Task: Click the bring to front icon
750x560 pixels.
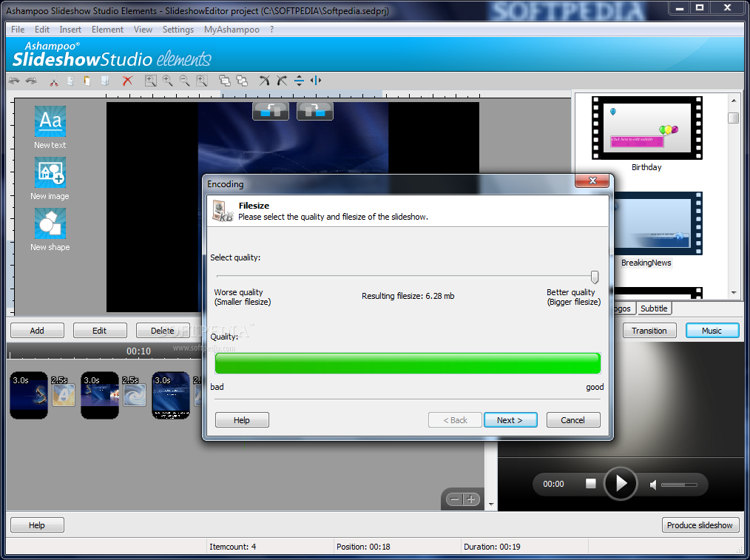Action: click(x=225, y=81)
